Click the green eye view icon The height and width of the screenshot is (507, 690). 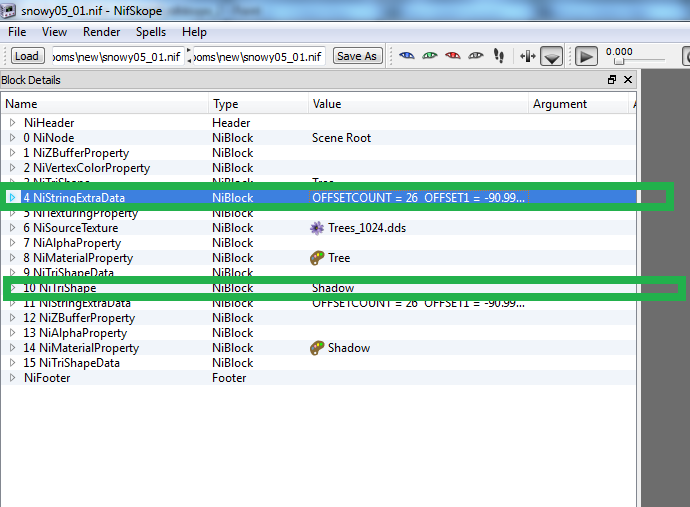point(429,56)
